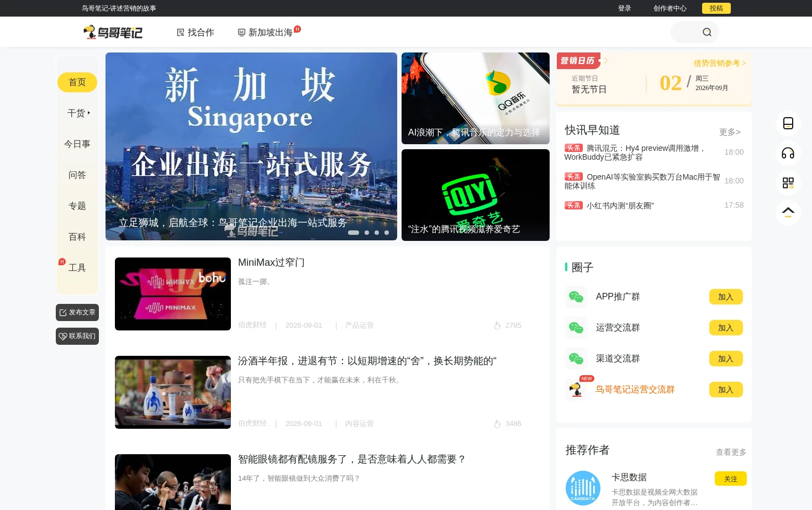This screenshot has height=510, width=812.
Task: Click 更多> in 快讯早知道
Action: coord(730,132)
